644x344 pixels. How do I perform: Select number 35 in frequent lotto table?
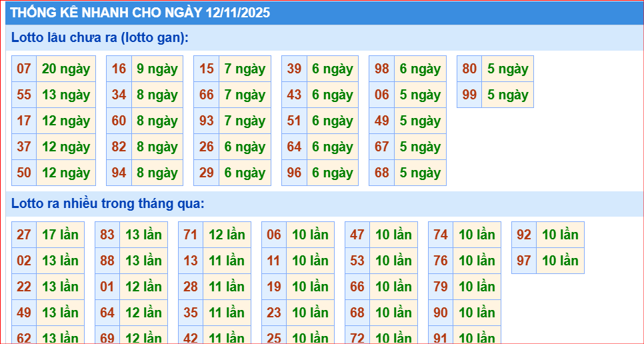[x=191, y=313]
